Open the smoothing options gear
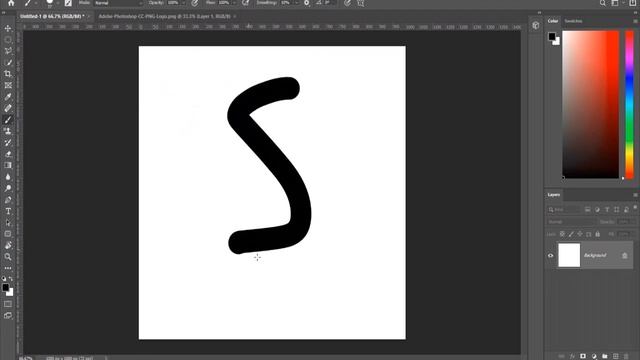The width and height of the screenshot is (640, 360). coord(307,3)
